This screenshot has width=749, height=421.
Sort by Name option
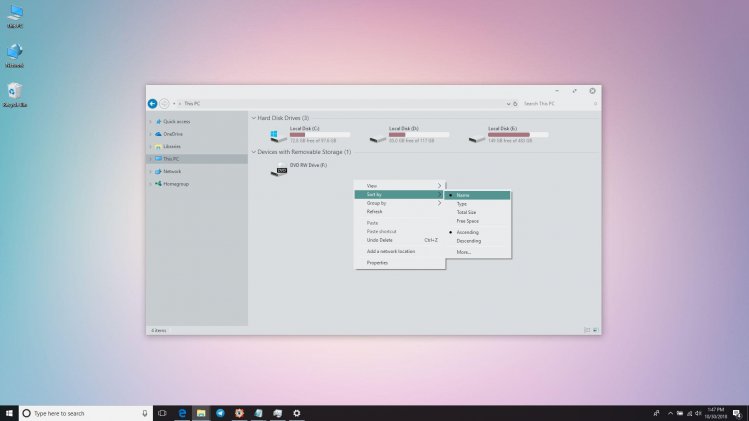point(478,195)
